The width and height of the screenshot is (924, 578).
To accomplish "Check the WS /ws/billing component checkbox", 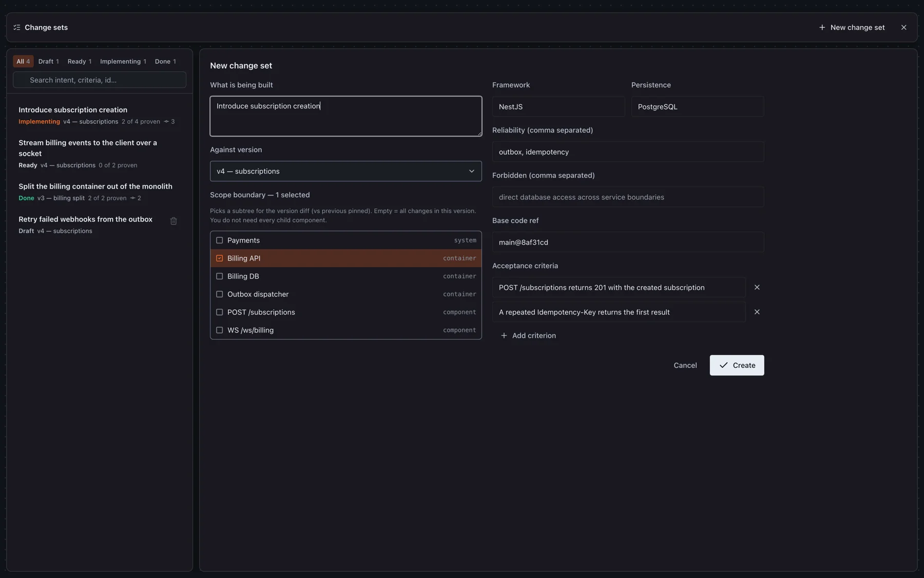I will [x=219, y=330].
